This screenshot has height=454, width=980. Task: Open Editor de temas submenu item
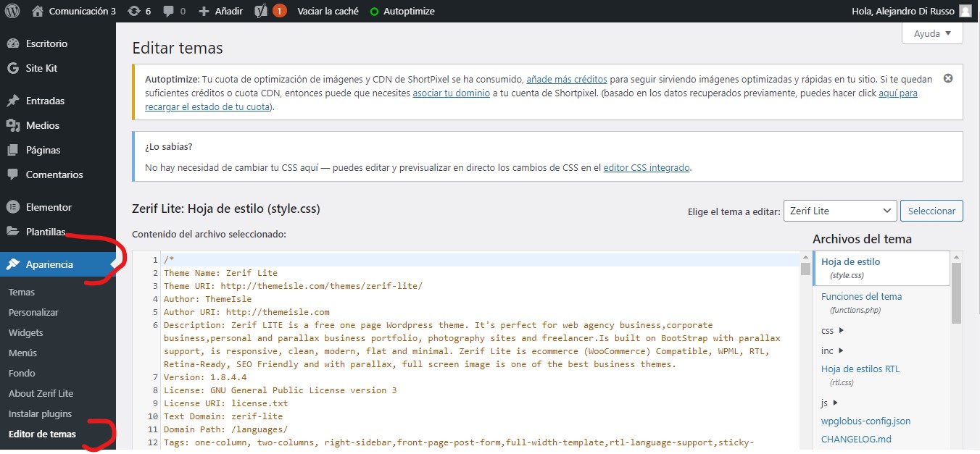(x=42, y=434)
